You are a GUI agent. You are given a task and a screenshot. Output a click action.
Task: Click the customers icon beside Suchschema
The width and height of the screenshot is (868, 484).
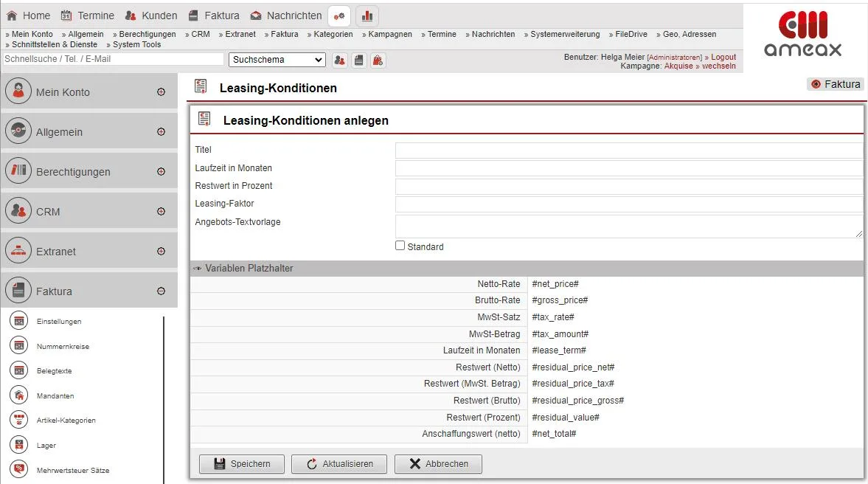click(340, 60)
